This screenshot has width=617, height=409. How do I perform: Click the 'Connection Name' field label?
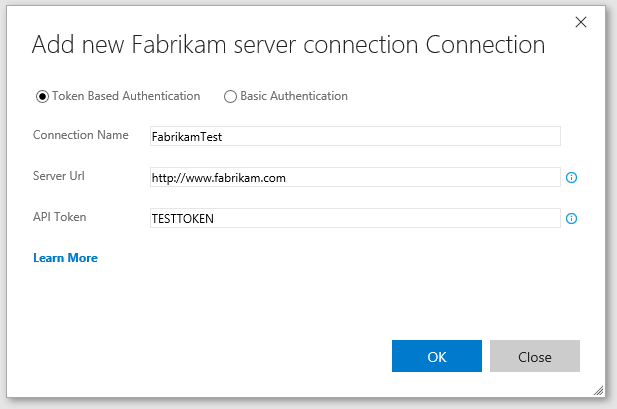80,135
